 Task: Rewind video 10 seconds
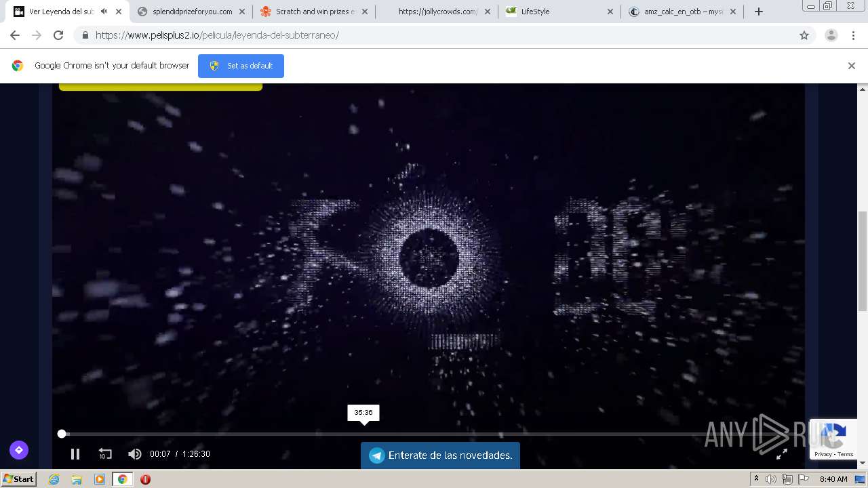[x=105, y=454]
